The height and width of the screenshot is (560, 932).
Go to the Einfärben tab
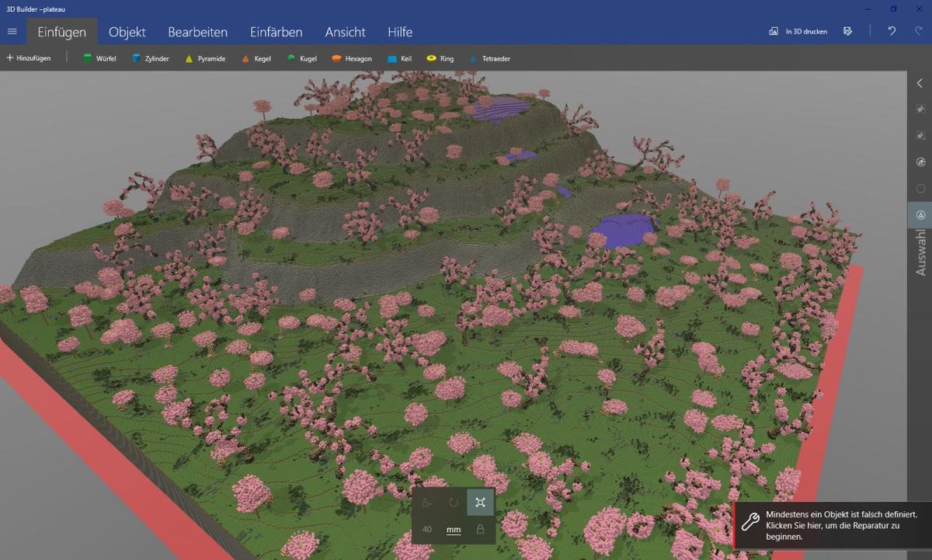pyautogui.click(x=276, y=32)
